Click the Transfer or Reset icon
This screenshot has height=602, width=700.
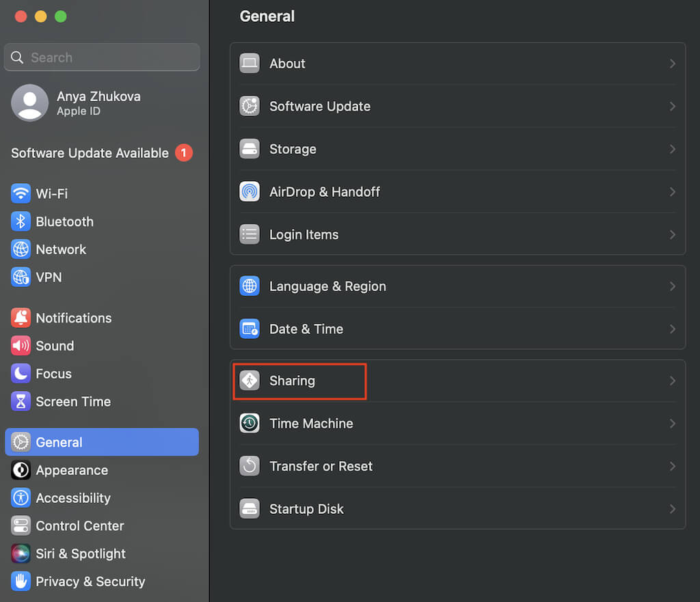point(250,466)
